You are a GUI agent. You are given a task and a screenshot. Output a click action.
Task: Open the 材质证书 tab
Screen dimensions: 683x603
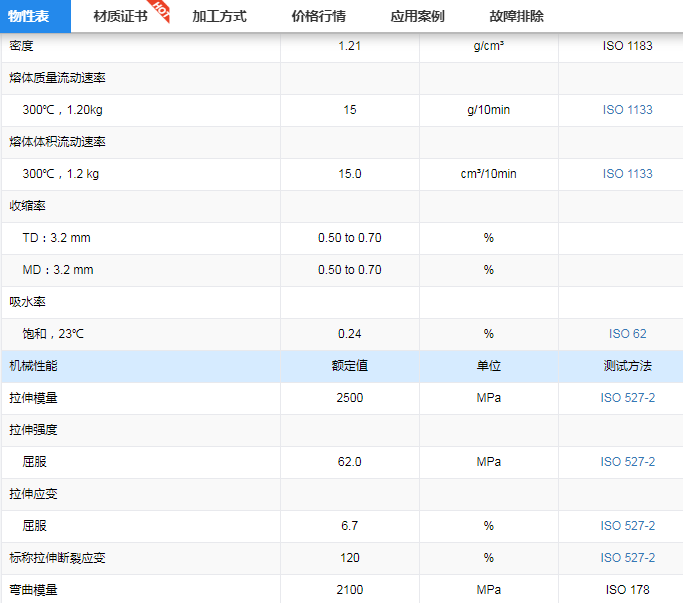pos(120,16)
